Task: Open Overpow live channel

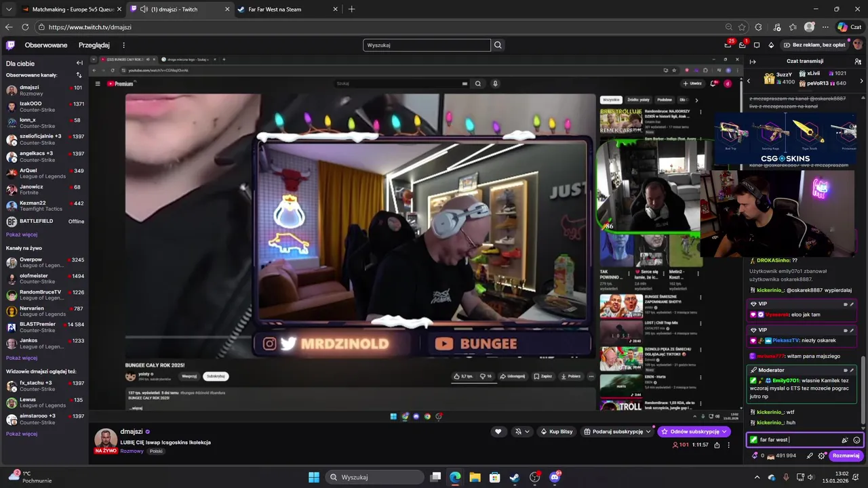Action: click(x=44, y=262)
